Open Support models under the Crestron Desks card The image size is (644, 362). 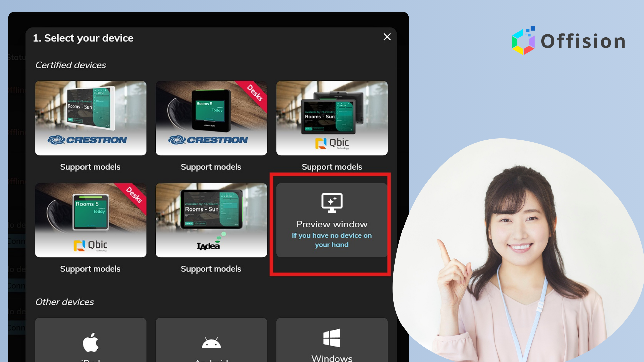[211, 167]
